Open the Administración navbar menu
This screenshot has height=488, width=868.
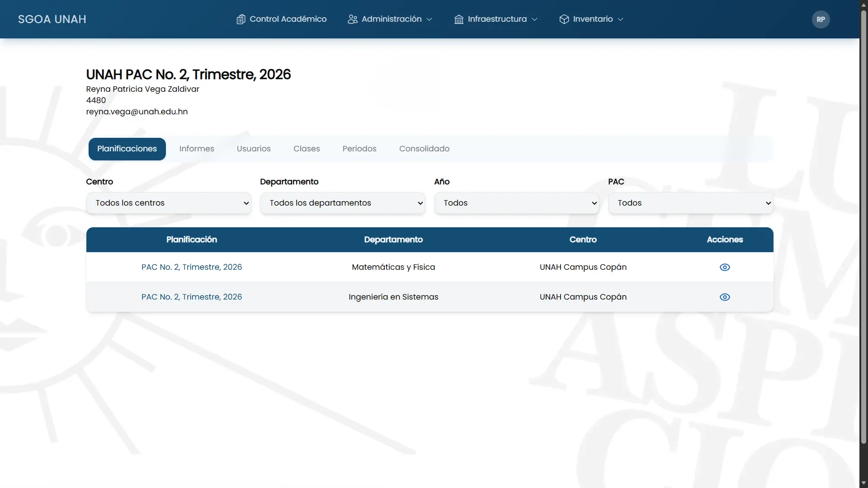coord(390,19)
